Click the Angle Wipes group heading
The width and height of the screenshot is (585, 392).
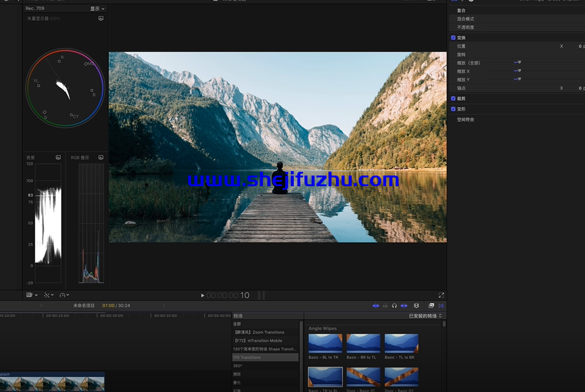tap(322, 328)
